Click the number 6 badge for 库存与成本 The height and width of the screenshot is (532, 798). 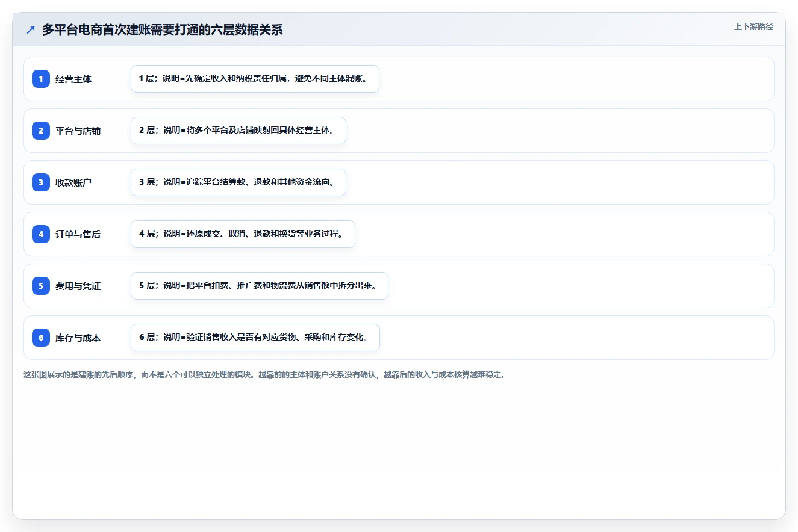(41, 337)
